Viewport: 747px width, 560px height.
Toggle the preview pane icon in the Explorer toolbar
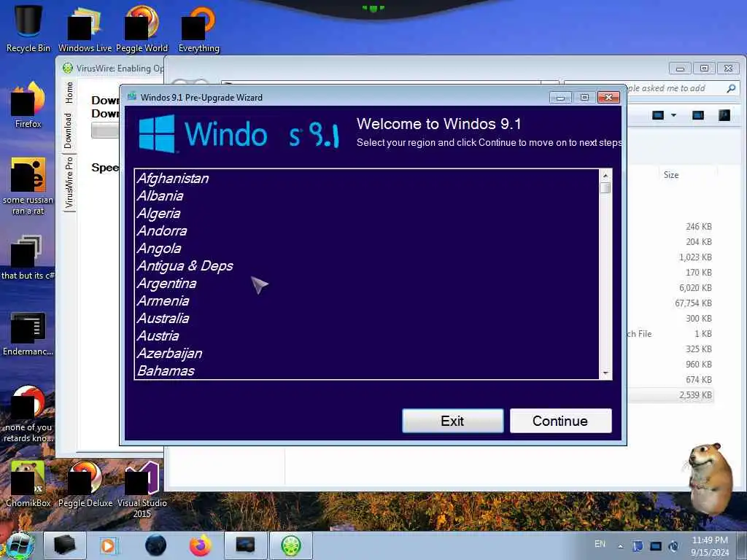[x=698, y=115]
